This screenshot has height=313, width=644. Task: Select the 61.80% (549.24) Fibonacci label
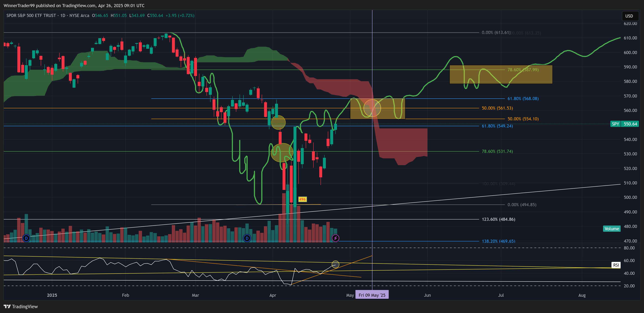click(x=497, y=126)
